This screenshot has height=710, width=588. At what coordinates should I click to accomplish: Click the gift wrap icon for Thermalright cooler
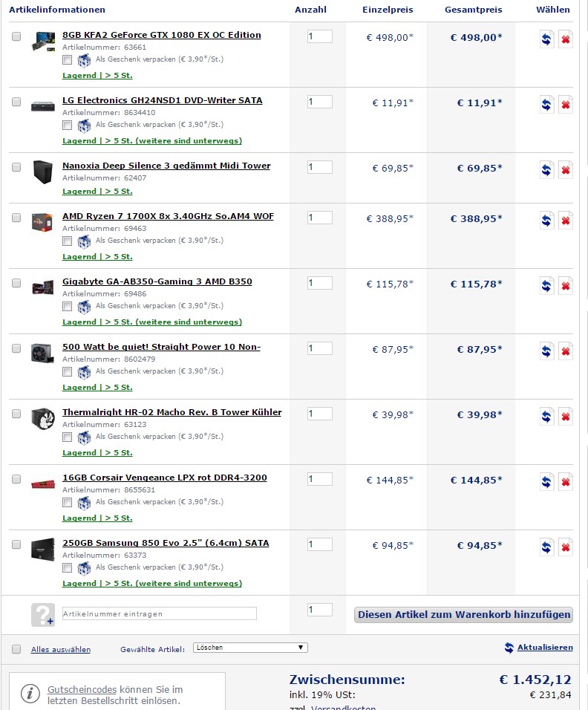coord(84,437)
